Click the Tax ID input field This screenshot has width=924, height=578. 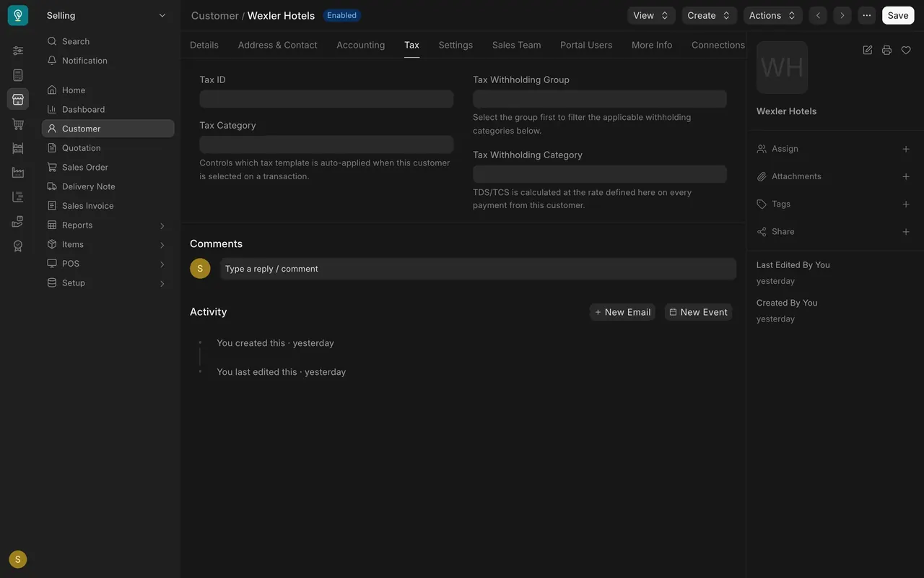tap(326, 99)
